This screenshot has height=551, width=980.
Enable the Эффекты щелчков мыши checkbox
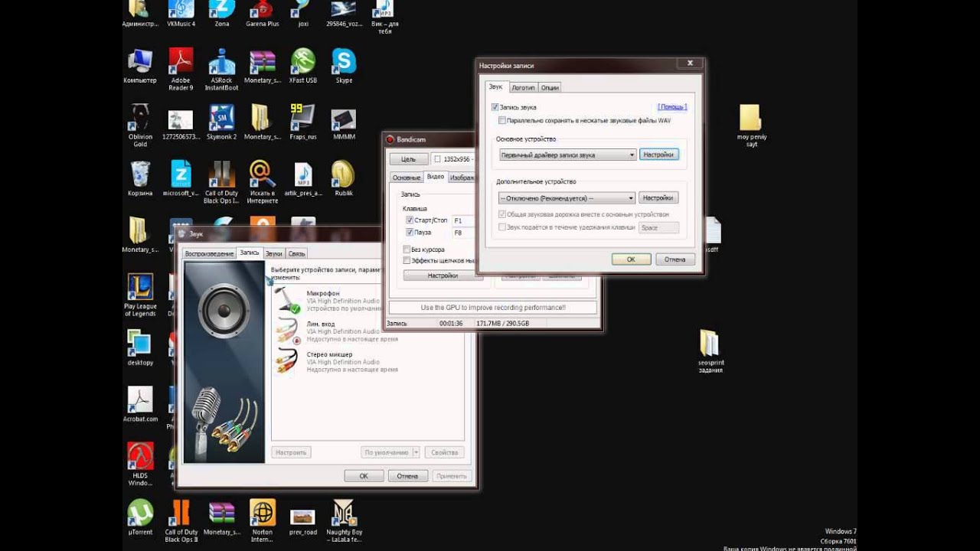click(407, 260)
